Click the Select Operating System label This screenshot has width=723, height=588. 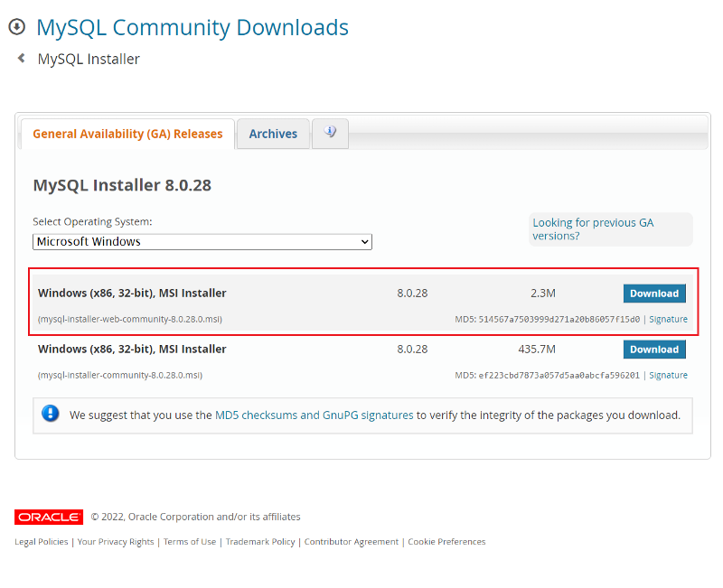click(x=92, y=221)
